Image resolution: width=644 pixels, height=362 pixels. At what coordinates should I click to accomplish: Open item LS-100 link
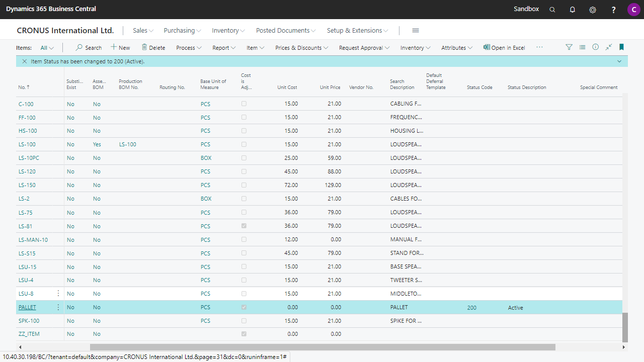click(27, 144)
